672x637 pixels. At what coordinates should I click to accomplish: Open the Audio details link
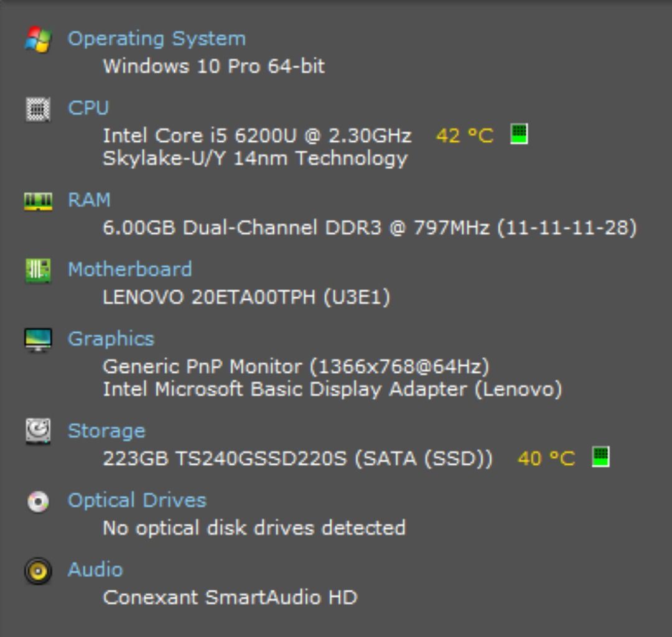tap(96, 570)
